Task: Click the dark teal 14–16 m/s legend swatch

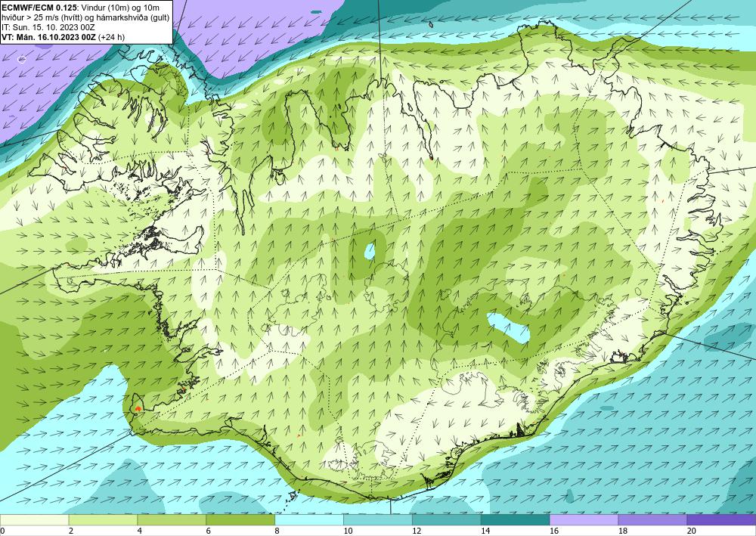Action: pos(515,520)
